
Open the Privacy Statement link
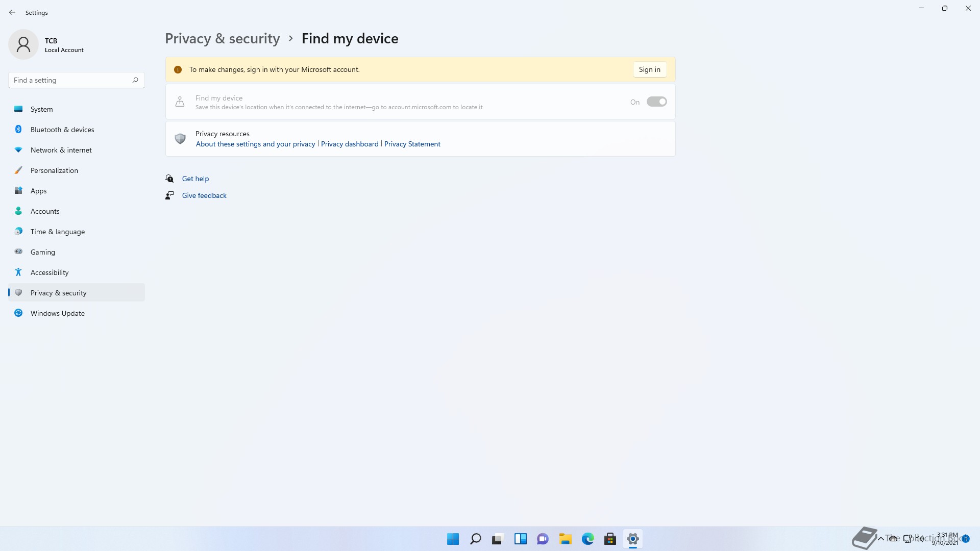tap(412, 144)
